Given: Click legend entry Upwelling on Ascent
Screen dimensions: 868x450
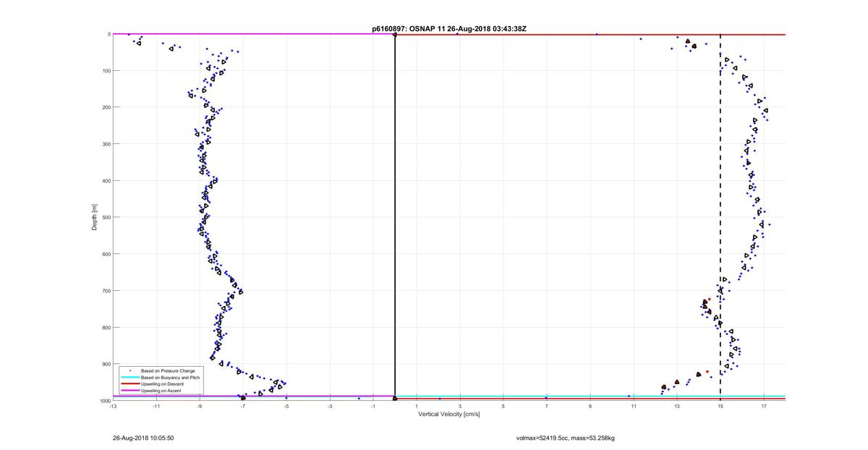Looking at the screenshot, I should click(162, 391).
